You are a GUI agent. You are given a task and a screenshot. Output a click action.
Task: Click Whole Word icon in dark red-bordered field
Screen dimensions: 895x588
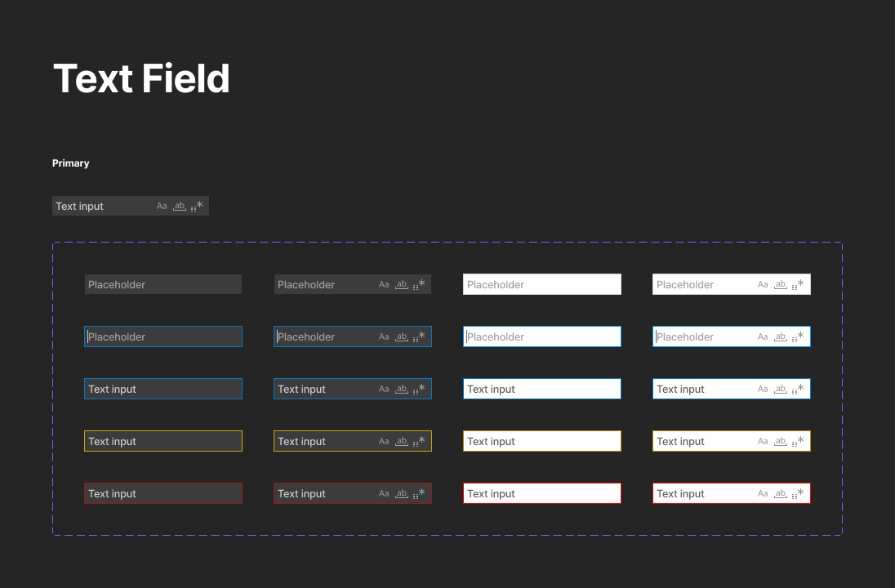click(401, 494)
